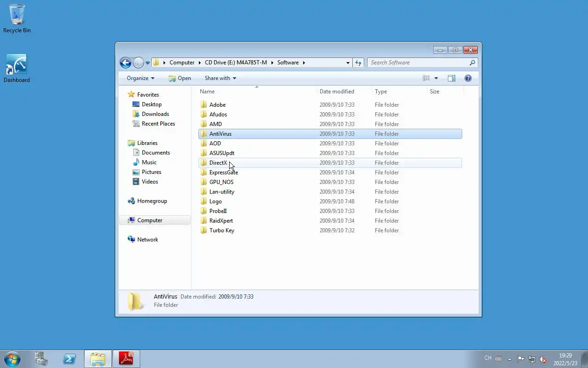The width and height of the screenshot is (588, 368).
Task: Select Recent Places in sidebar
Action: point(158,124)
